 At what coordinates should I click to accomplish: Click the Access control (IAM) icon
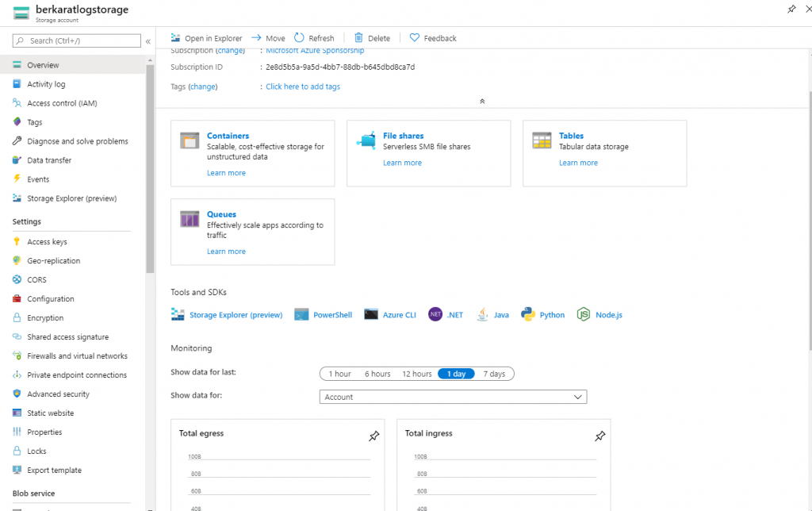(17, 103)
